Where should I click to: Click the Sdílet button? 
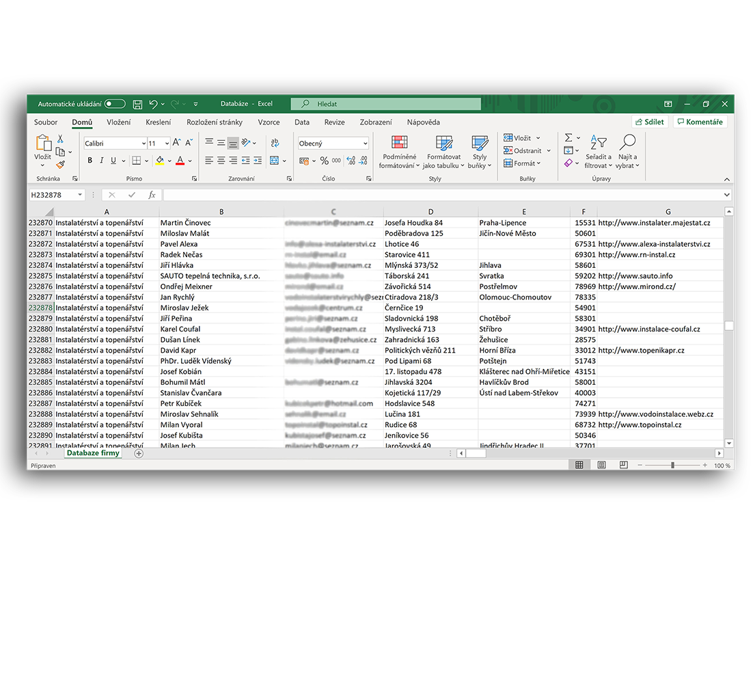click(x=649, y=122)
